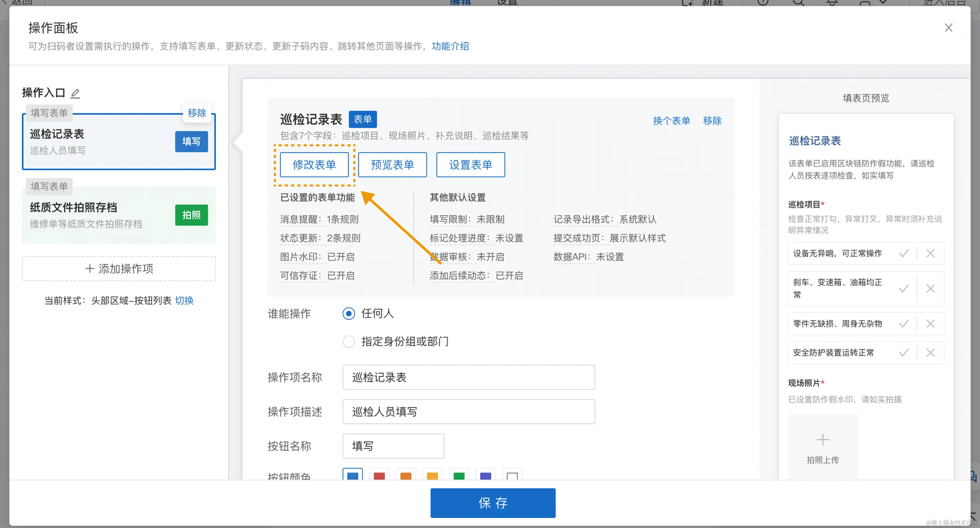
Task: Open 预览表单 preview
Action: [392, 165]
